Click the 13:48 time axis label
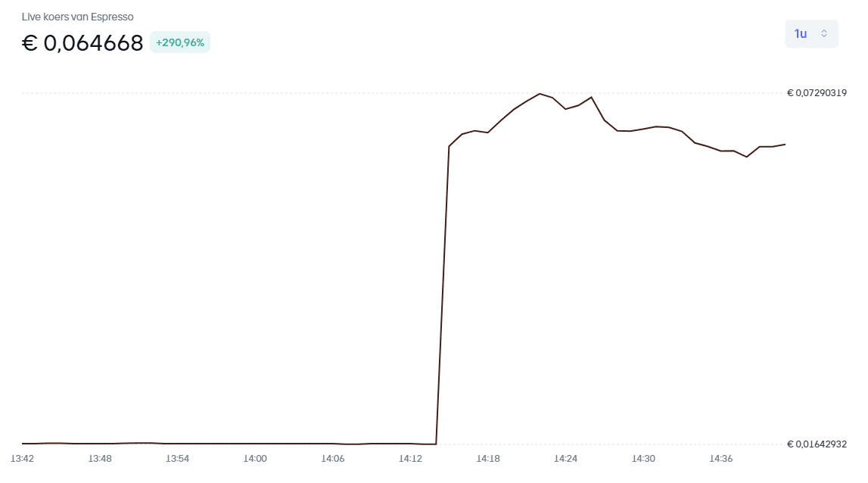Image resolution: width=868 pixels, height=483 pixels. point(100,459)
